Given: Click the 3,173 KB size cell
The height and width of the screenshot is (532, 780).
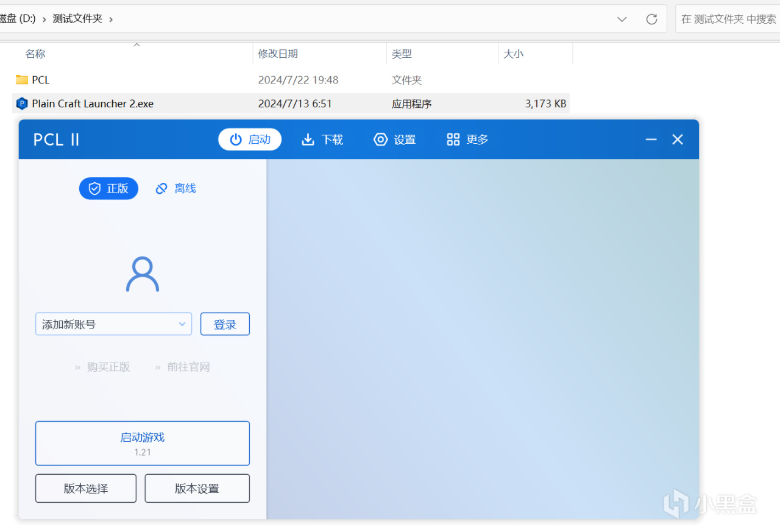Looking at the screenshot, I should click(545, 104).
